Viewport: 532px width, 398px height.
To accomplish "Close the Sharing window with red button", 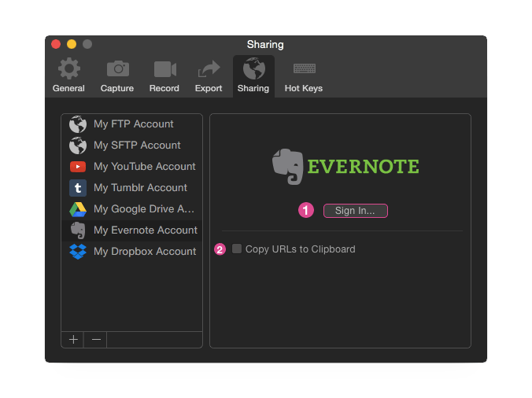I will (56, 44).
